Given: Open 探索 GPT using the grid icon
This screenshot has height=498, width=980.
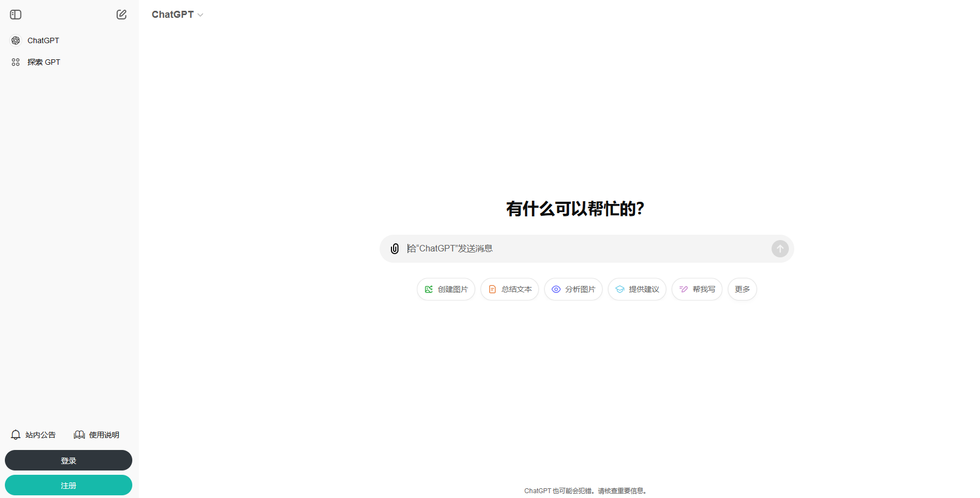Looking at the screenshot, I should [x=15, y=62].
